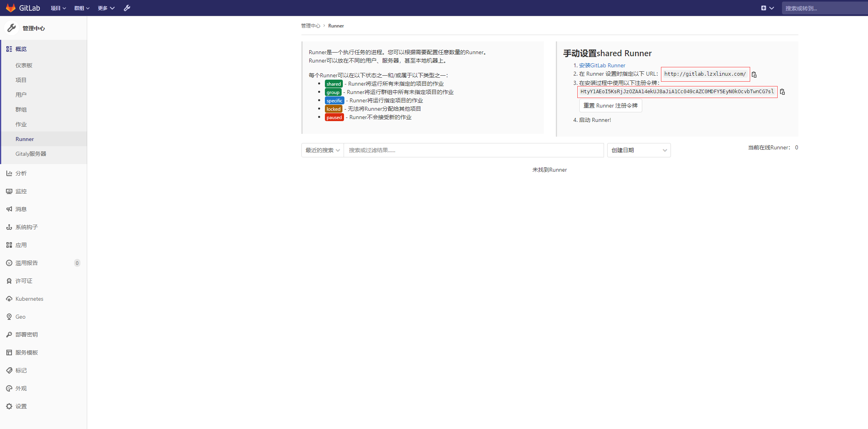Screen dimensions: 868x429
Task: Click the 外观 palette icon
Action: click(9, 388)
